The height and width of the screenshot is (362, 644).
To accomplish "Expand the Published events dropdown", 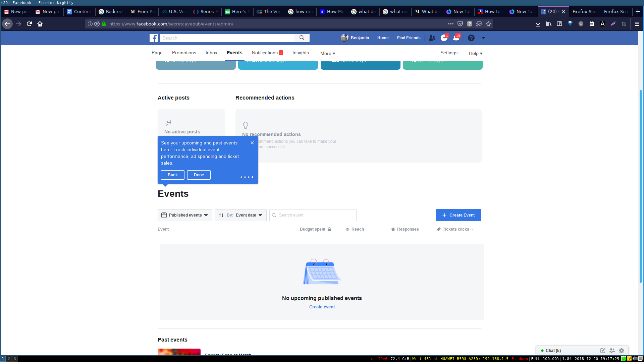I will click(185, 215).
